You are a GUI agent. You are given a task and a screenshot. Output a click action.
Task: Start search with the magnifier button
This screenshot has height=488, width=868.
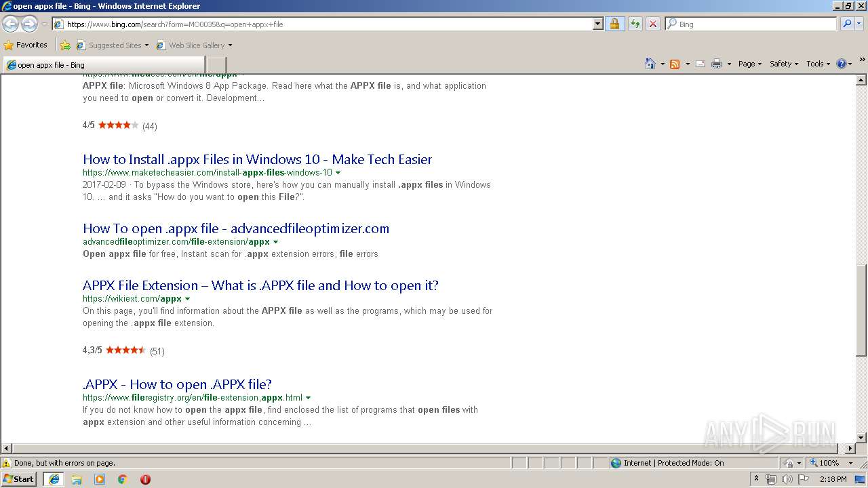coord(846,24)
